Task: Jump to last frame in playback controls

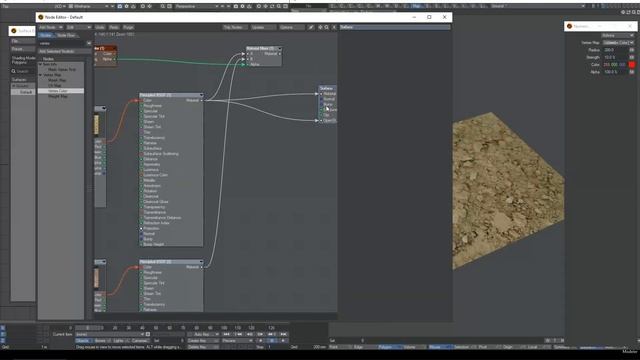Action: [x=283, y=334]
